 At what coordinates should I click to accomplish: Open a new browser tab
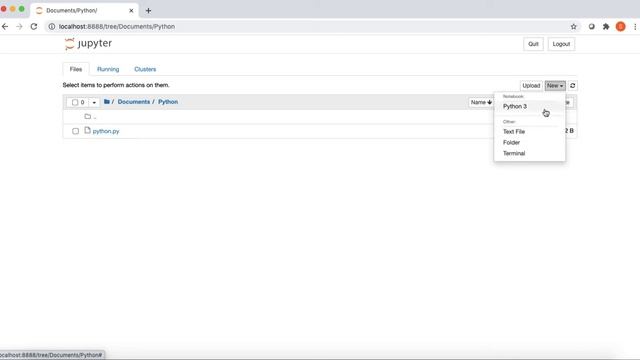coord(149,11)
